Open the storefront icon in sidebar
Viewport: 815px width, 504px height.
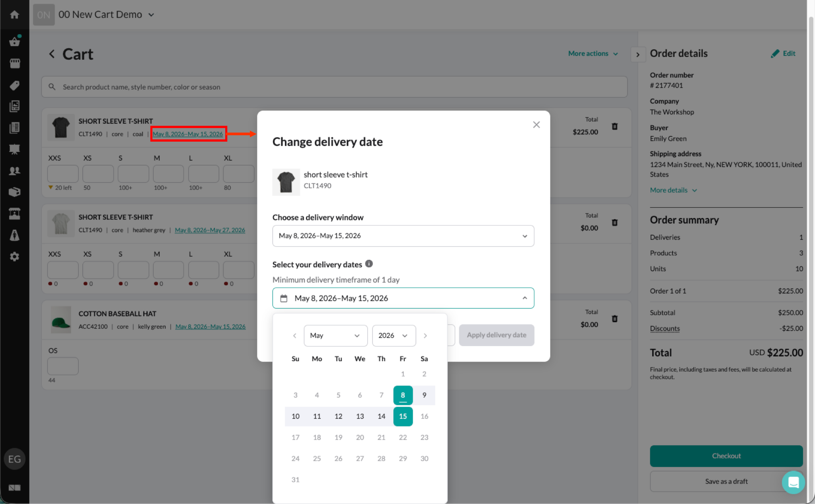(x=14, y=63)
